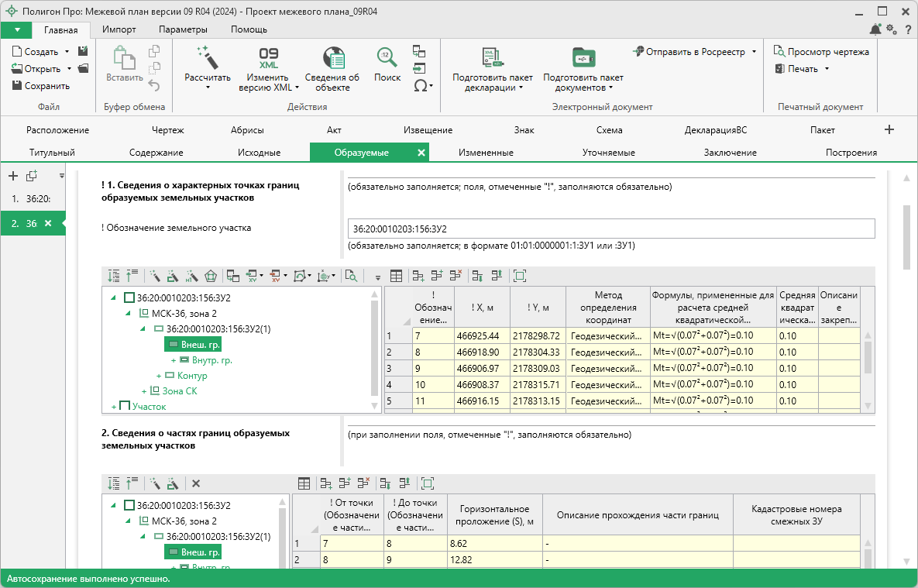
Task: Switch to the Параметры ribbon tab
Action: 183,29
